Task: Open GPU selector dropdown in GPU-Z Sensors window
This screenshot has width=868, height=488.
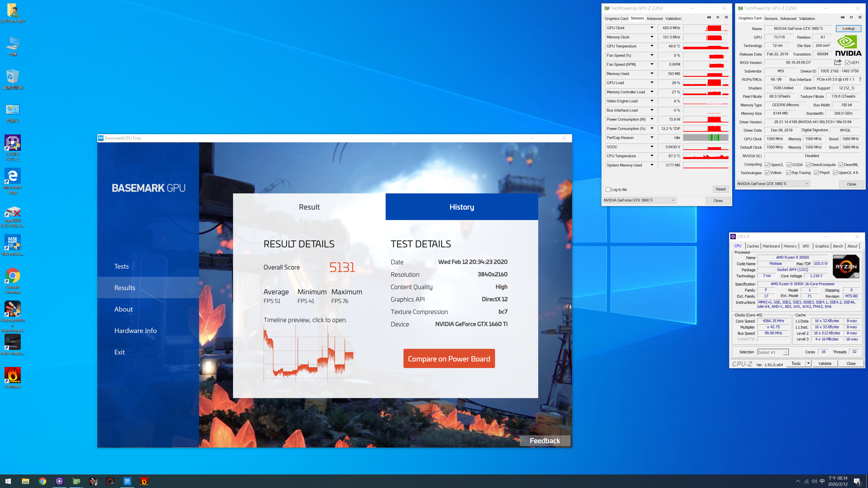Action: tap(639, 200)
